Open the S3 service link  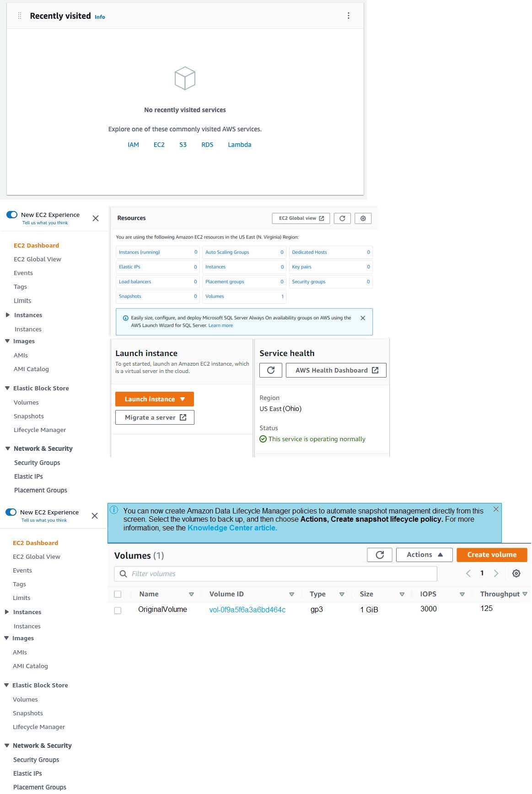pos(183,145)
